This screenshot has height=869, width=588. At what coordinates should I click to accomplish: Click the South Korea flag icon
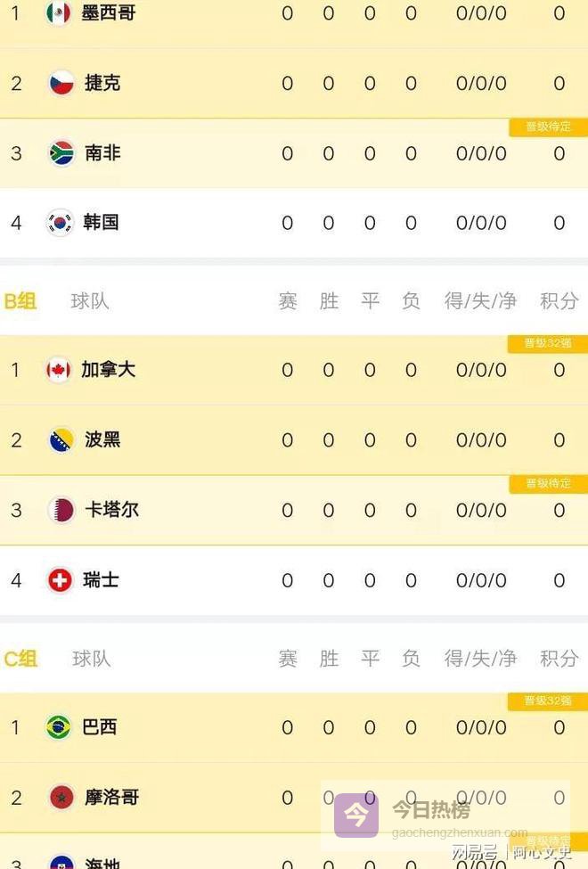[x=61, y=222]
